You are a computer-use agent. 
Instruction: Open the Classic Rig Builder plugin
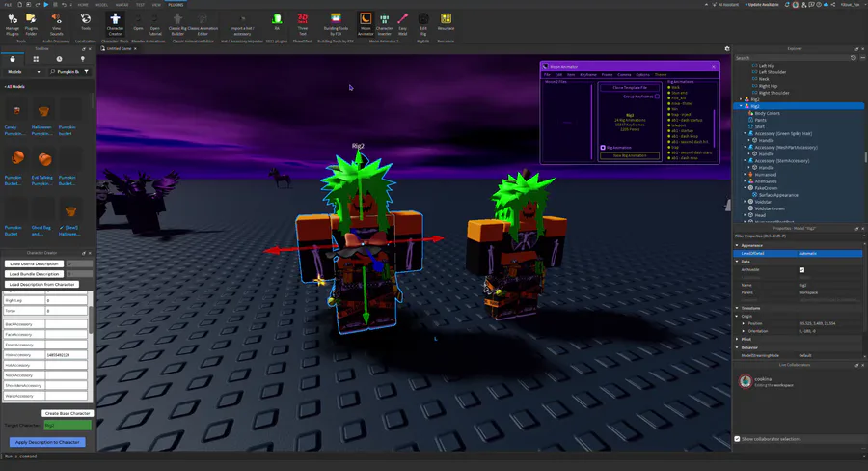click(177, 24)
